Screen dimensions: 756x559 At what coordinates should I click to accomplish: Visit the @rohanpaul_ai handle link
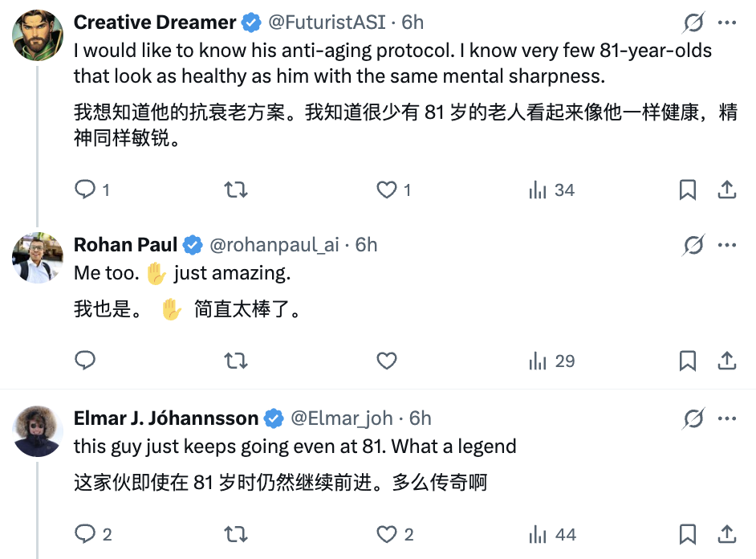[x=274, y=245]
